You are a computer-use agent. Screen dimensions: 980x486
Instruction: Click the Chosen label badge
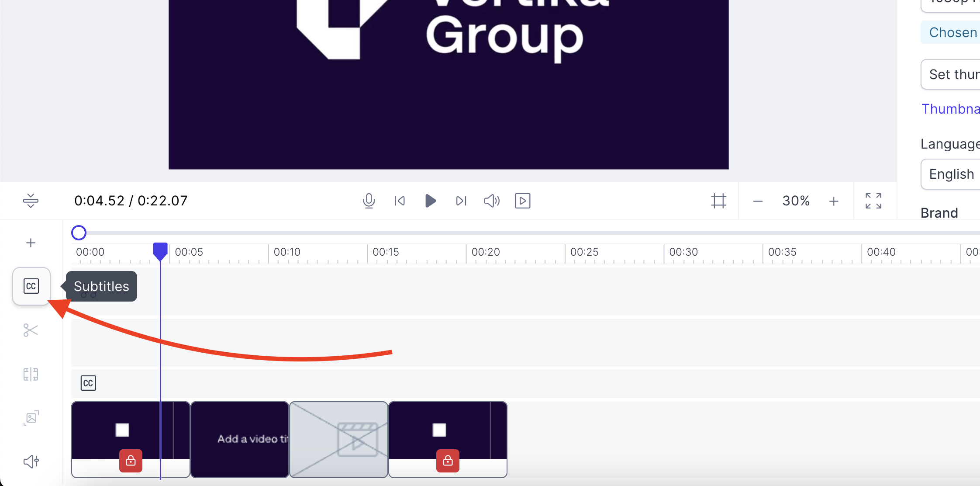click(x=951, y=32)
